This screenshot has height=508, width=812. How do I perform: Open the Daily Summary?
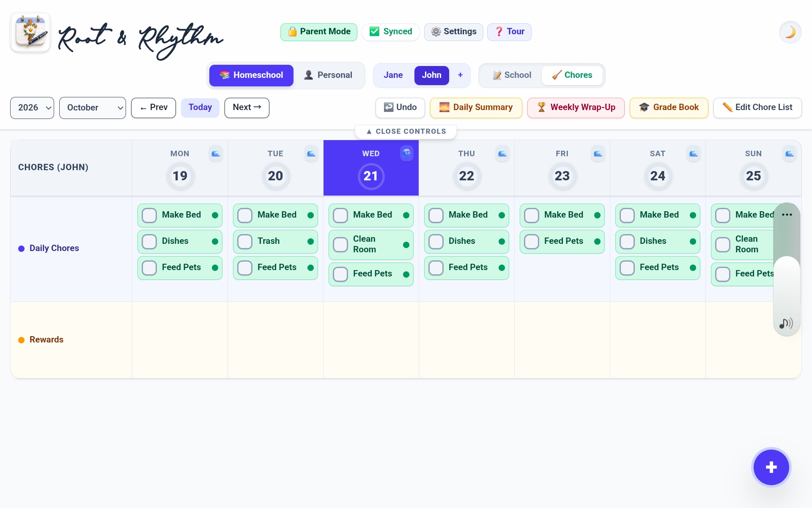pyautogui.click(x=476, y=108)
